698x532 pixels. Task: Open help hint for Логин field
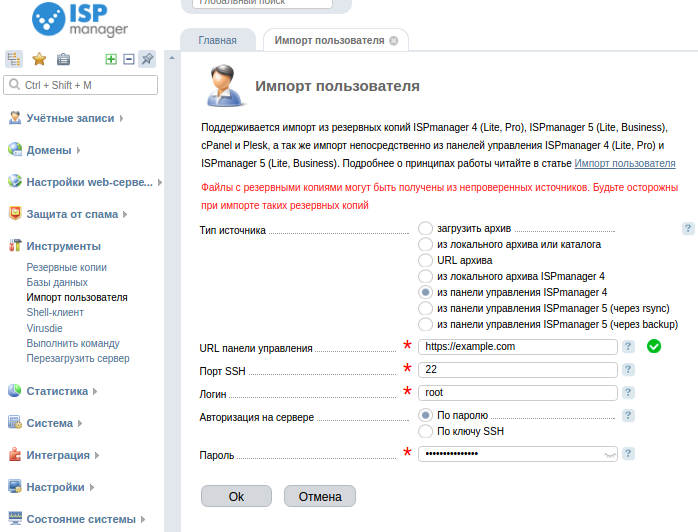(x=628, y=393)
